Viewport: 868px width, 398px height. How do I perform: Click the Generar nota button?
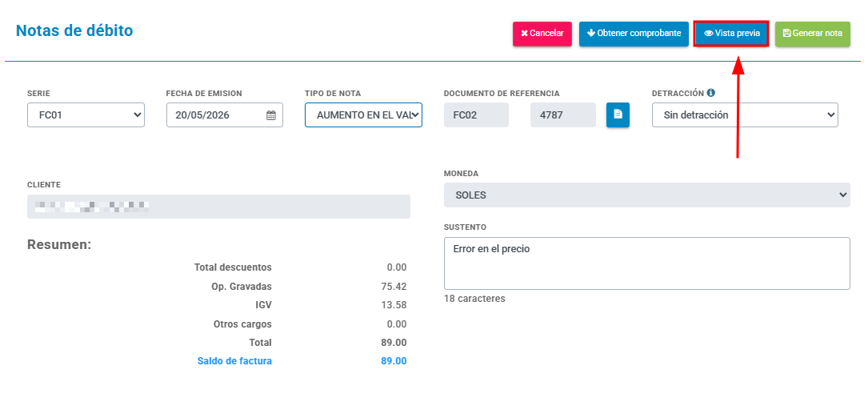coord(812,34)
